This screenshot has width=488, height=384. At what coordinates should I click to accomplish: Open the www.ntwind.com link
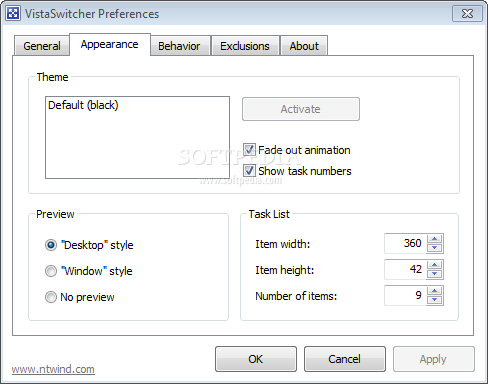[x=53, y=369]
